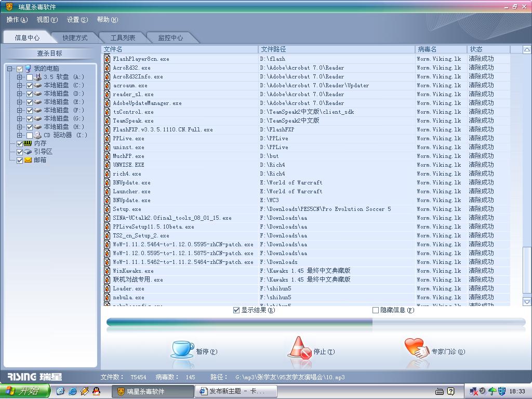532x399 pixels.
Task: Click the 瑞星杀毒软件 taskbar button
Action: pos(152,391)
